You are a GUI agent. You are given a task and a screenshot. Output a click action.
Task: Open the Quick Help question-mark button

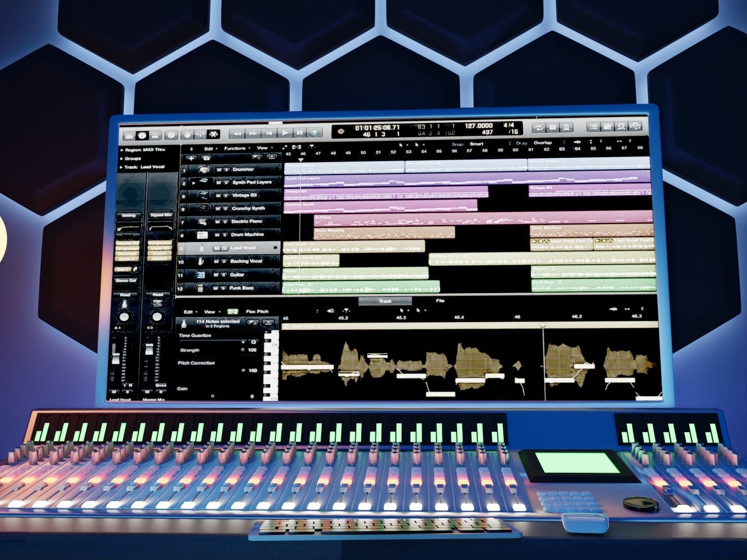coord(172,135)
